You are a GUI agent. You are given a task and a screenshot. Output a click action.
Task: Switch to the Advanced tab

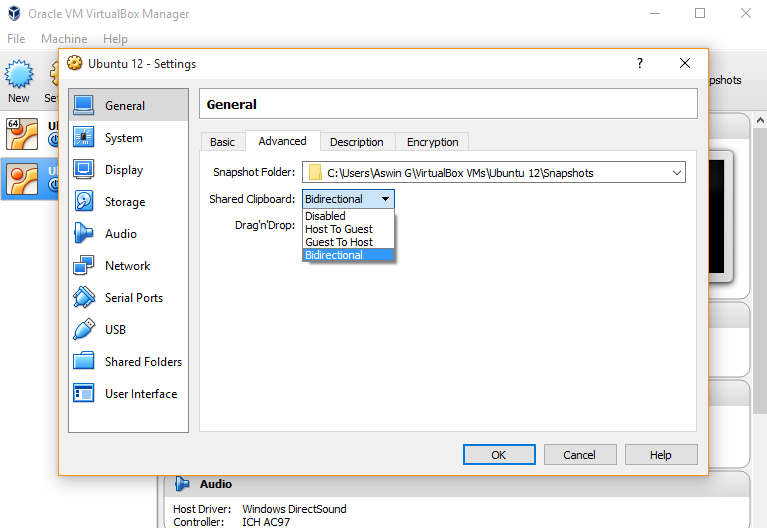(283, 141)
